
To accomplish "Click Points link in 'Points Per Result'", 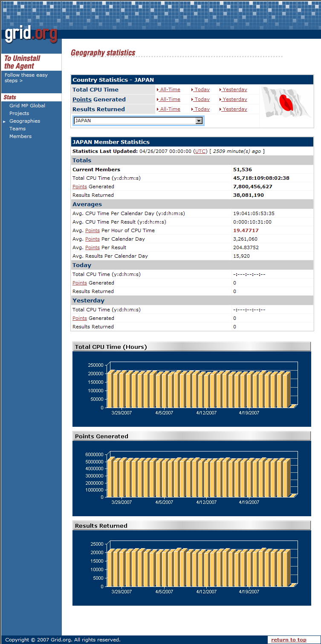I will pos(93,247).
